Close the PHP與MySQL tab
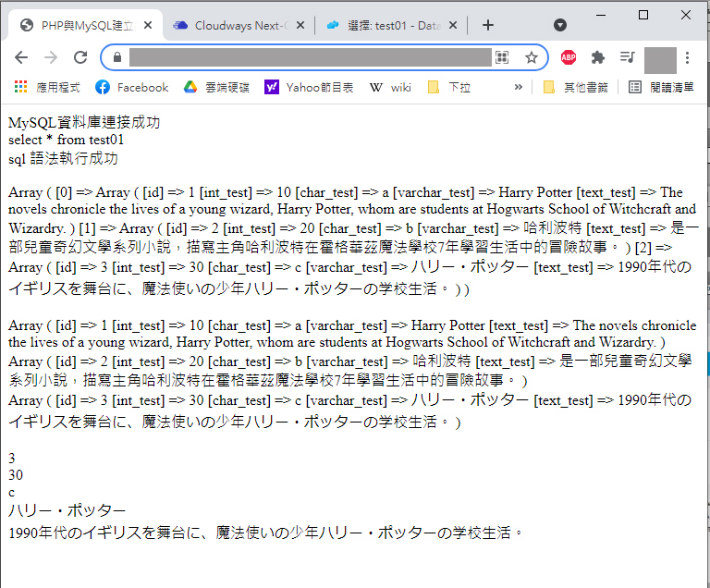Screen dimensions: 710x588 [148, 25]
